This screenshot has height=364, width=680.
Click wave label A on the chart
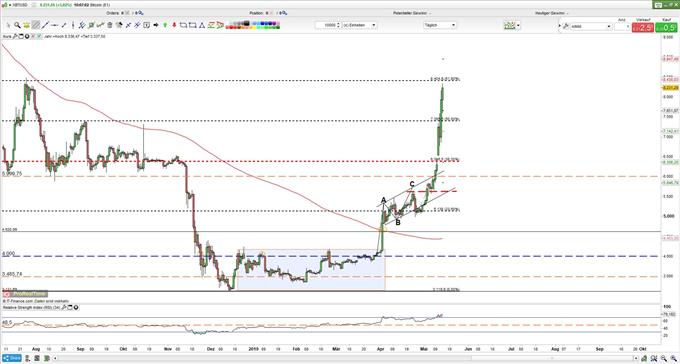coord(383,200)
